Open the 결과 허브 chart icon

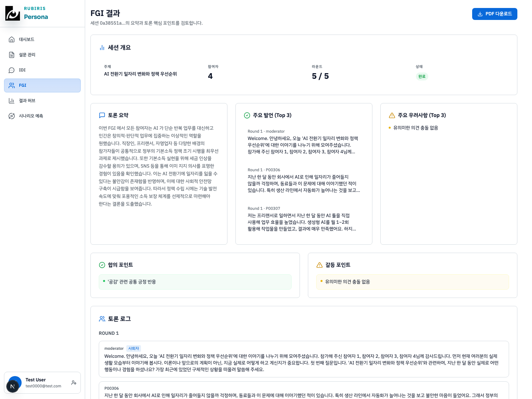(12, 100)
